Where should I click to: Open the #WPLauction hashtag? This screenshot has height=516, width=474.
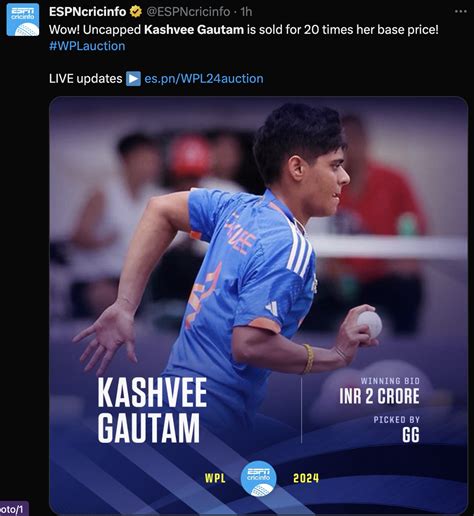(x=87, y=46)
